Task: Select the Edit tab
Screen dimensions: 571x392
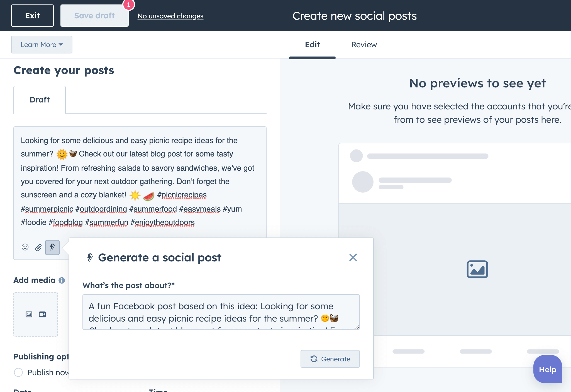Action: pyautogui.click(x=312, y=44)
